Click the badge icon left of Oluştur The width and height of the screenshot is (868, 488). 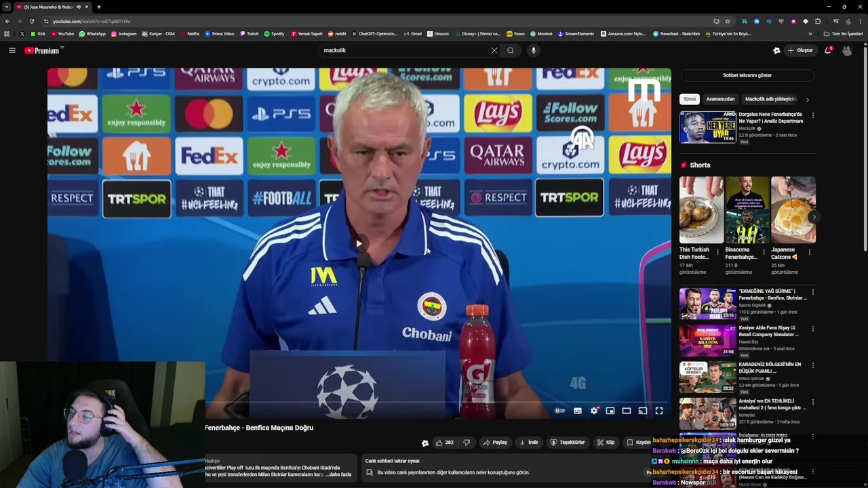click(x=776, y=50)
